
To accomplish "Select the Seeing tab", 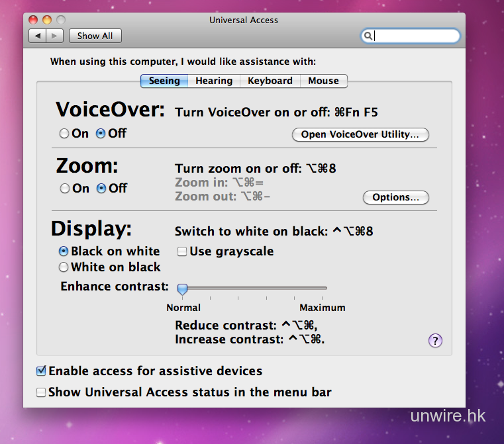I will click(x=164, y=81).
